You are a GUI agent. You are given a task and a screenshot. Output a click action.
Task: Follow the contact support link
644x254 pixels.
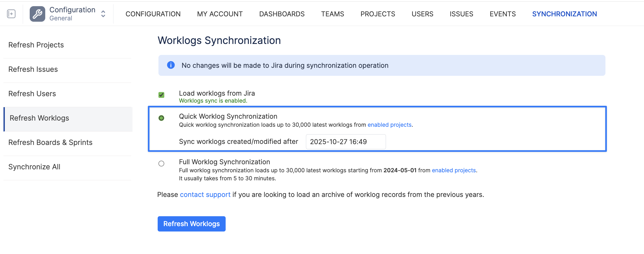click(205, 195)
